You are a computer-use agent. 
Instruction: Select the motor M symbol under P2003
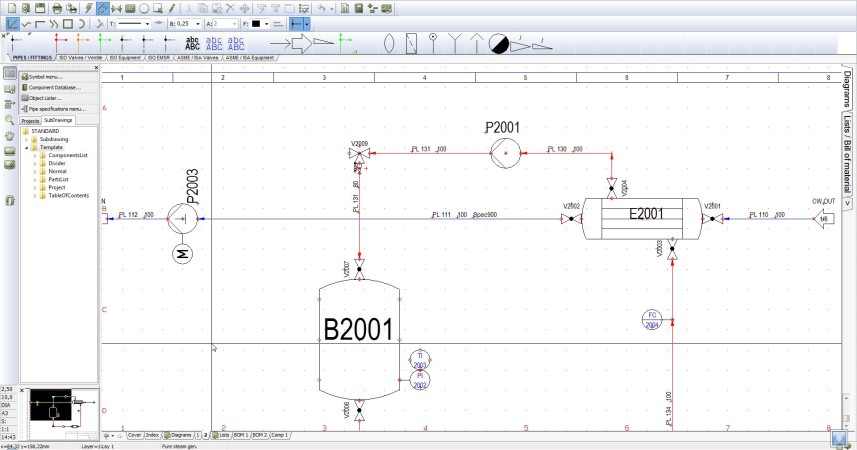pyautogui.click(x=183, y=254)
